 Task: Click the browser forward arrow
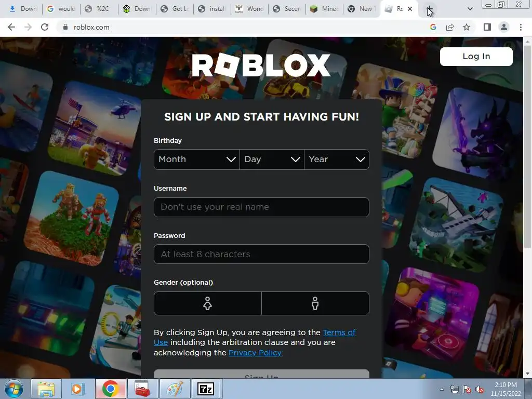pyautogui.click(x=28, y=27)
